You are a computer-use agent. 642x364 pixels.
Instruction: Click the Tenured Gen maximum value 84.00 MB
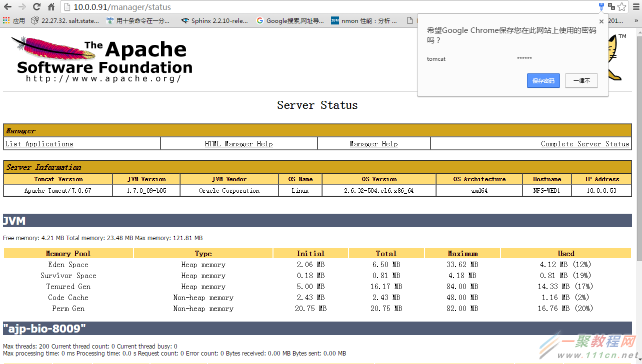pyautogui.click(x=462, y=287)
